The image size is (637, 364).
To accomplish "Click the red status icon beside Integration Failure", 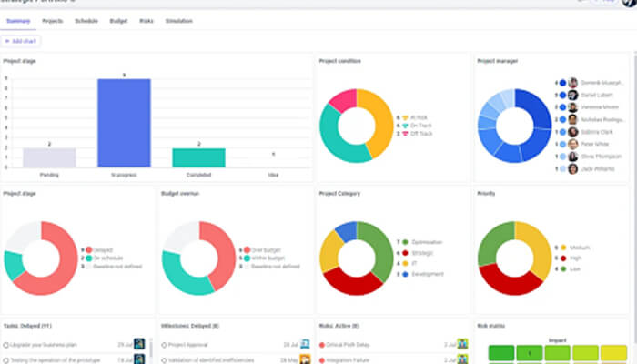I will click(321, 360).
